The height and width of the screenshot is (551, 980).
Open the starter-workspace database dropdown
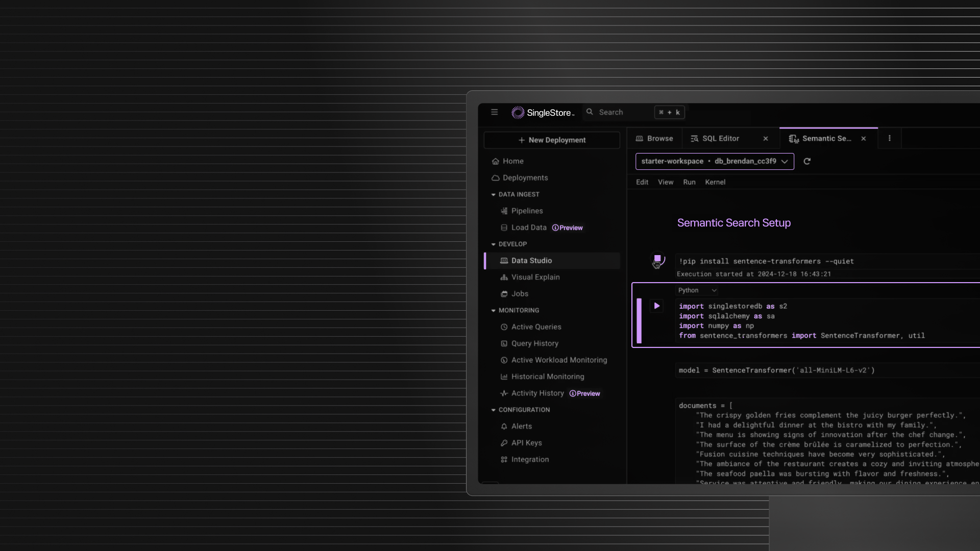[x=715, y=161]
